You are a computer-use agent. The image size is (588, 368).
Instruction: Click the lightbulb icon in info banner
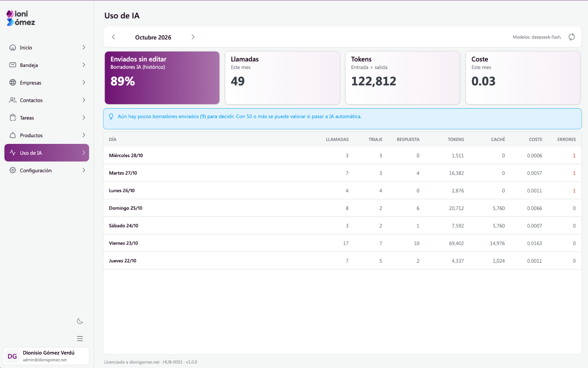[111, 116]
